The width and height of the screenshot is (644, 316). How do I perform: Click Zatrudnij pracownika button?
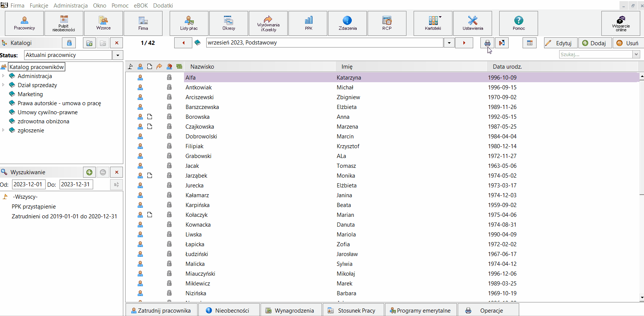(161, 310)
